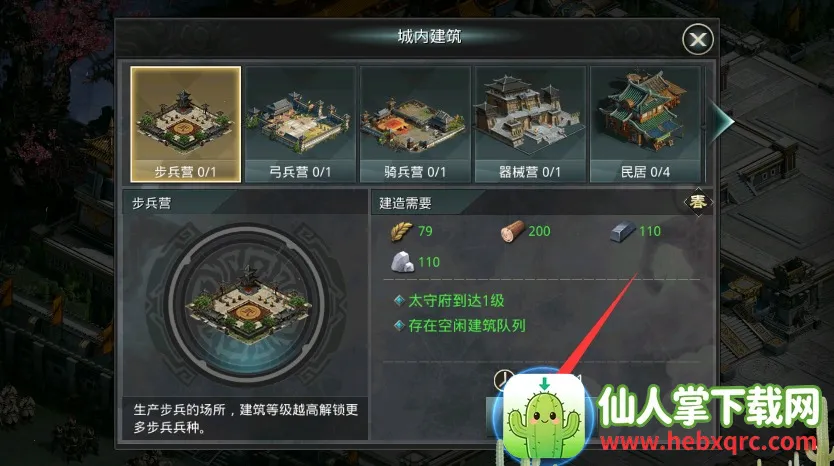Image resolution: width=834 pixels, height=466 pixels.
Task: Click the cactus download site logo
Action: [544, 418]
